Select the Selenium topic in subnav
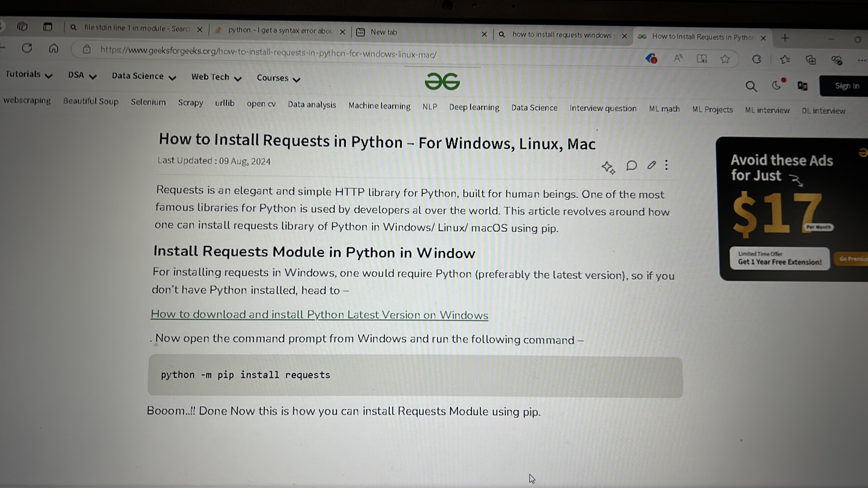The height and width of the screenshot is (488, 868). click(148, 102)
